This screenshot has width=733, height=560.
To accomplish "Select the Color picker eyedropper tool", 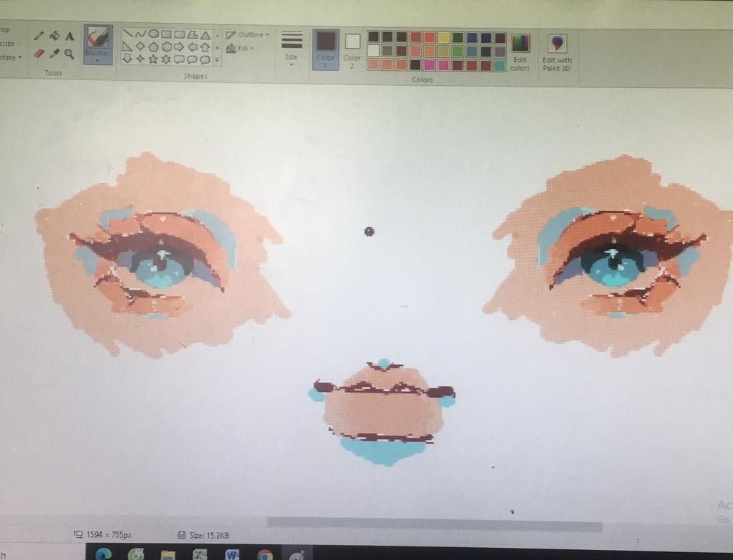I will [54, 54].
